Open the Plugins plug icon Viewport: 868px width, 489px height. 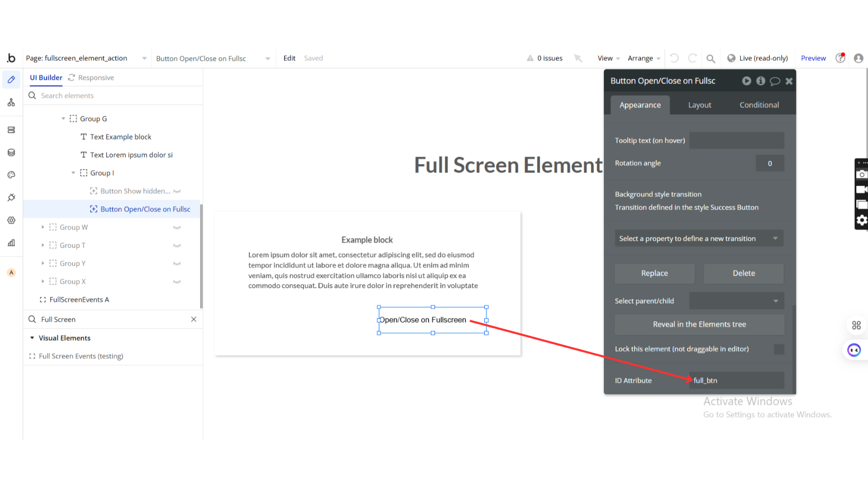click(x=11, y=197)
